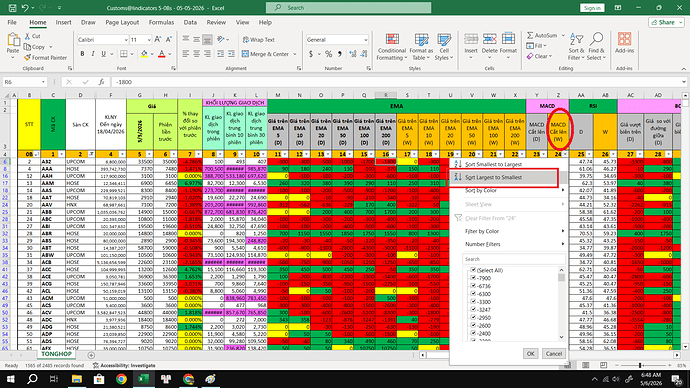The image size is (690, 388).
Task: Toggle the (Select All) filter checkbox
Action: [473, 270]
